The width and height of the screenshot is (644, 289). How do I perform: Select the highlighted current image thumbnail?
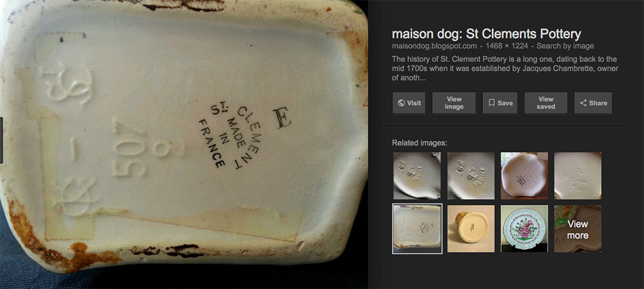[417, 229]
